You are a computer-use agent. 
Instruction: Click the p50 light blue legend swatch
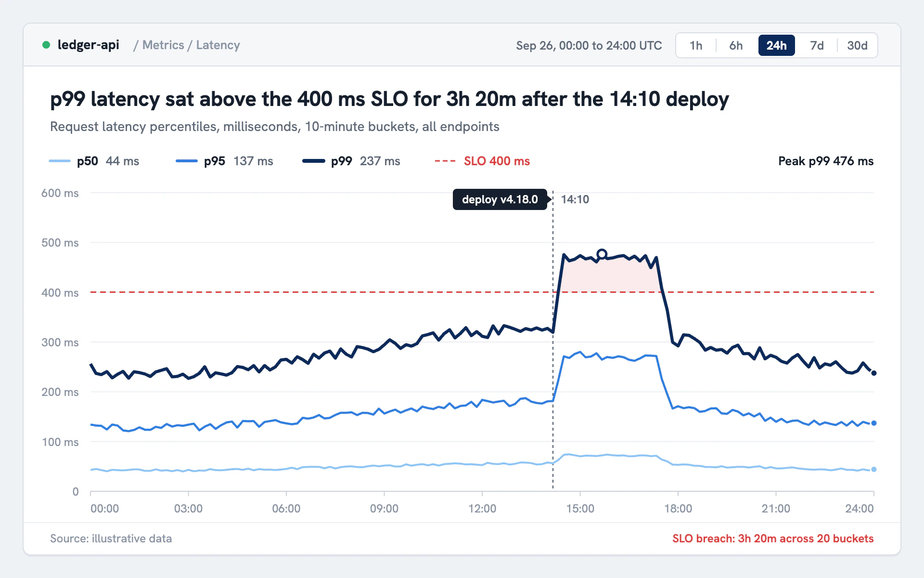click(x=60, y=161)
